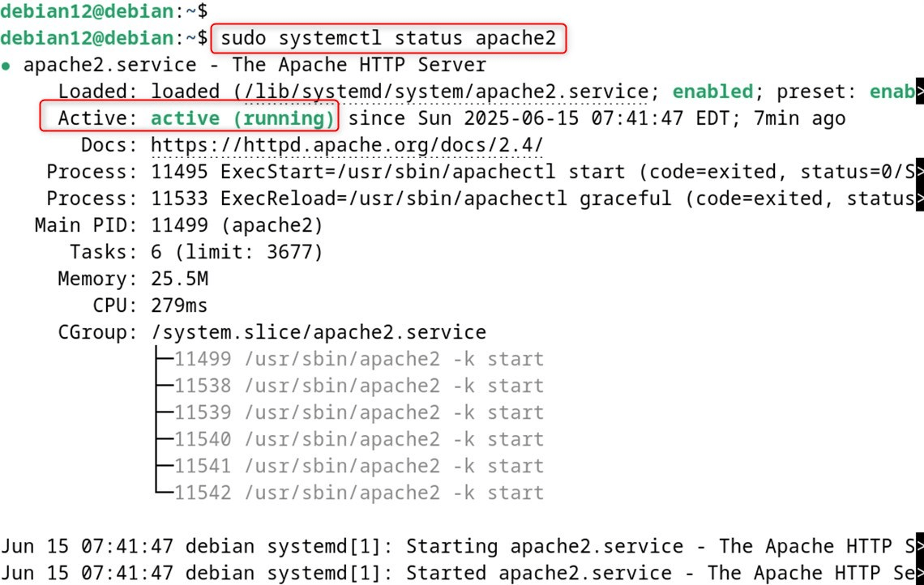Click the CGroup path /system.slice/apache2.service
Image resolution: width=924 pixels, height=585 pixels.
(319, 332)
